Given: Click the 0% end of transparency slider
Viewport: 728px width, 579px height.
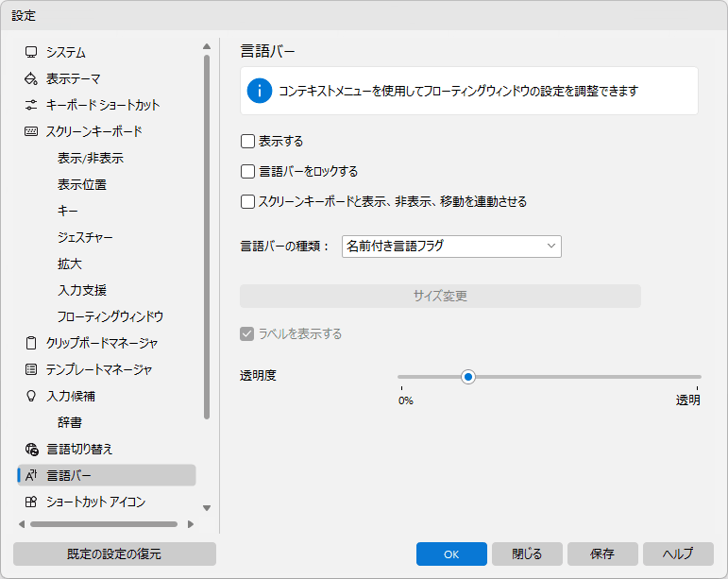Looking at the screenshot, I should coord(406,400).
